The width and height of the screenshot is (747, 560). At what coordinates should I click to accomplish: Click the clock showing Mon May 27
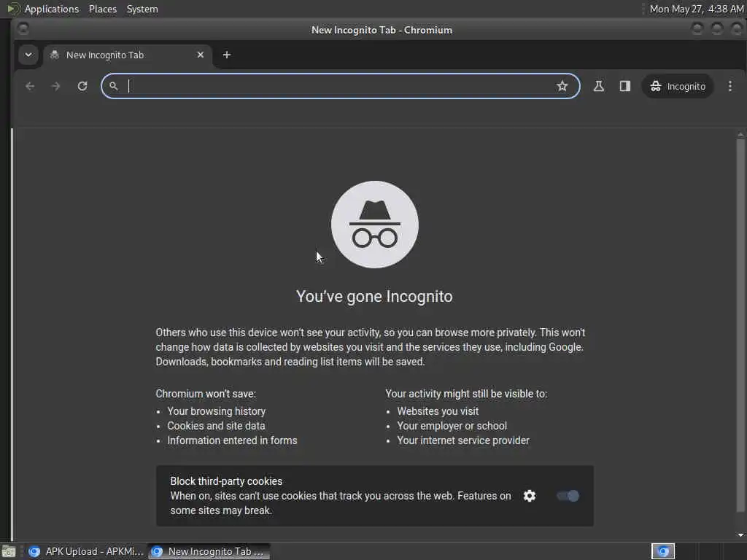pyautogui.click(x=697, y=9)
